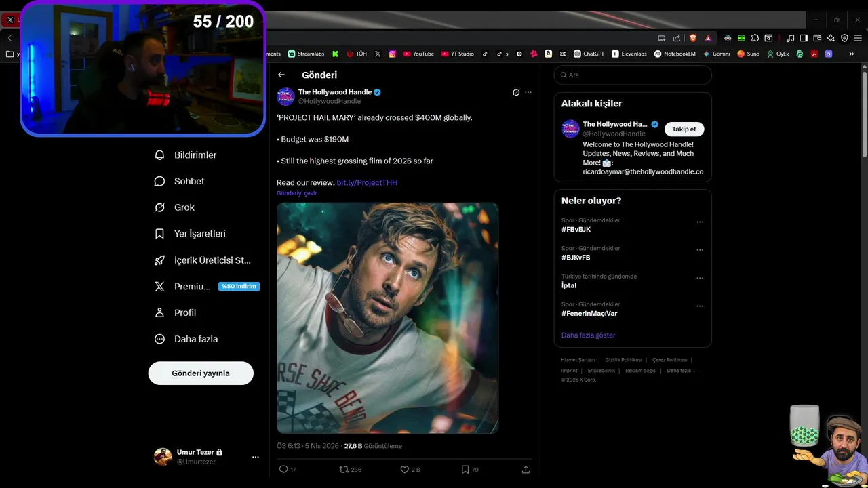Click the Ara search field
This screenshot has height=488, width=868.
tap(633, 75)
